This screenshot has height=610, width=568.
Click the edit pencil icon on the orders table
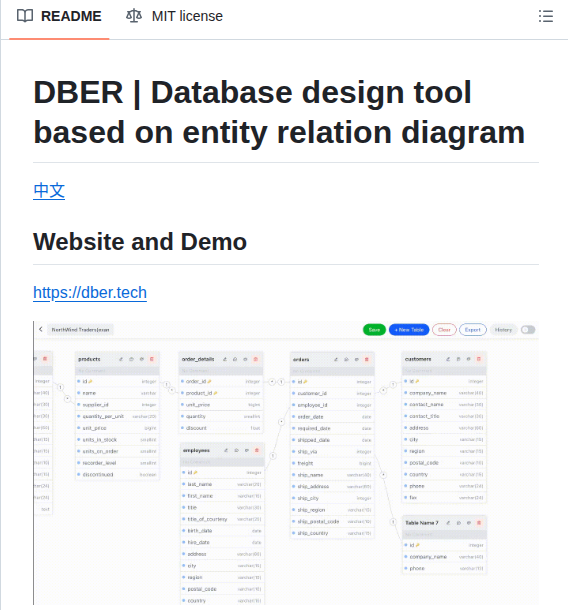point(336,359)
